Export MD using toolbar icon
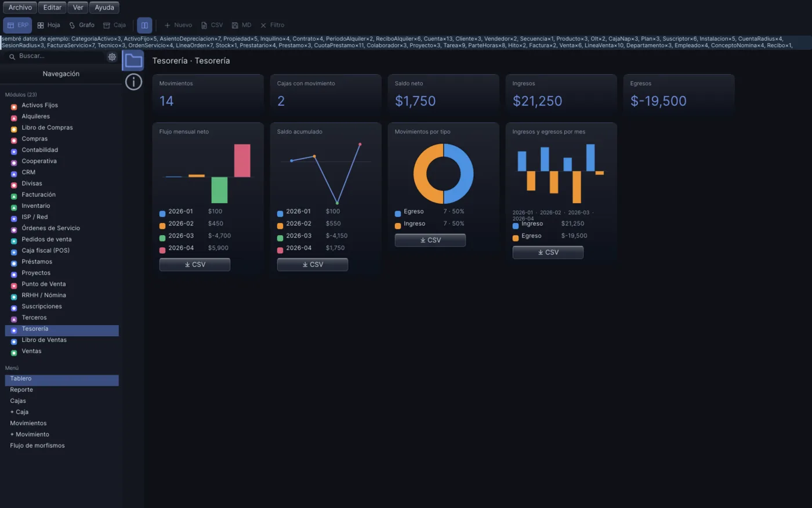The width and height of the screenshot is (812, 508). point(241,25)
